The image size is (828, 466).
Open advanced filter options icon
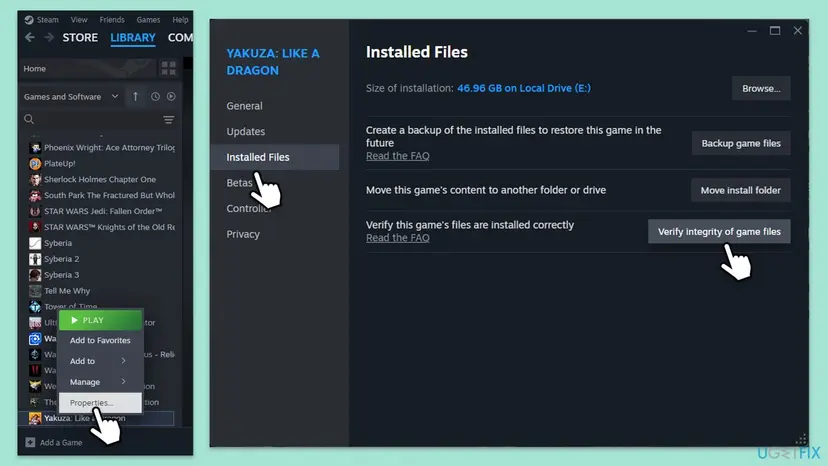tap(168, 120)
